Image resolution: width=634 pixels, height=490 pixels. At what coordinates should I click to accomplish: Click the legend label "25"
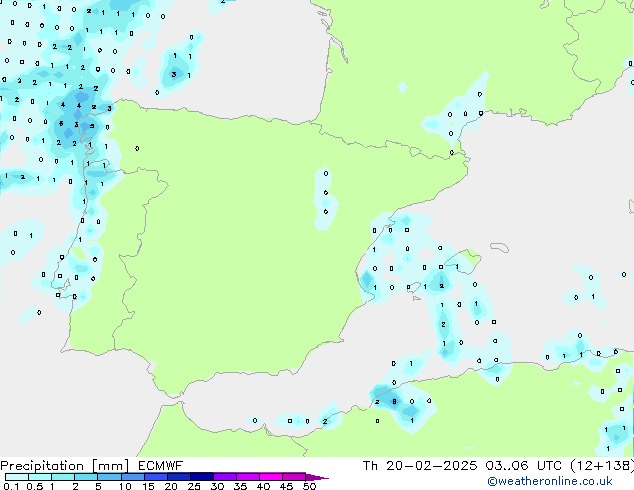click(x=194, y=486)
